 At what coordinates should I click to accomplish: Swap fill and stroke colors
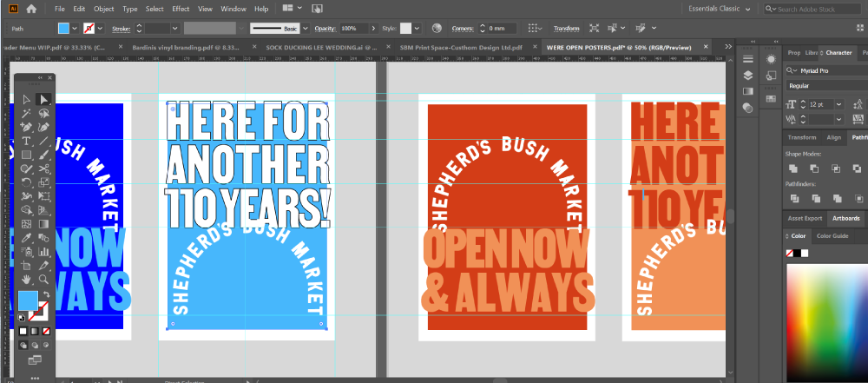(46, 295)
